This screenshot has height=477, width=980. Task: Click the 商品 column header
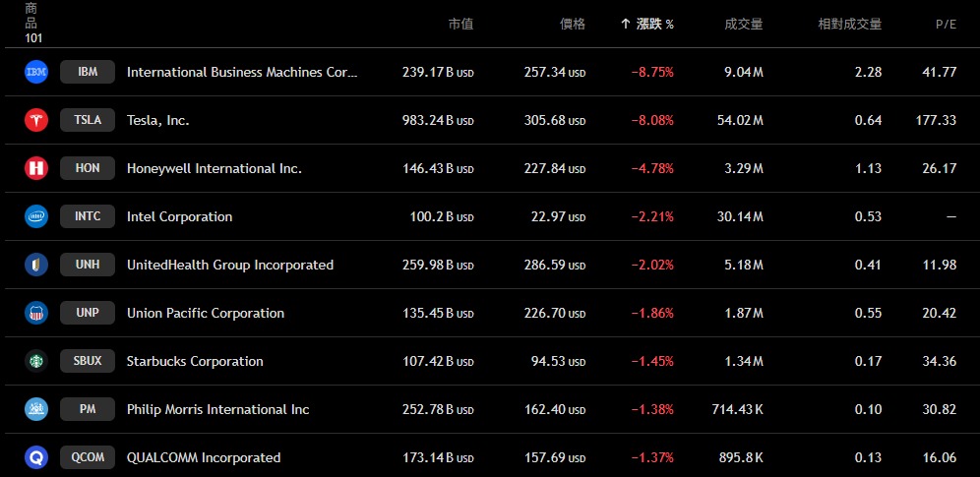pos(31,16)
